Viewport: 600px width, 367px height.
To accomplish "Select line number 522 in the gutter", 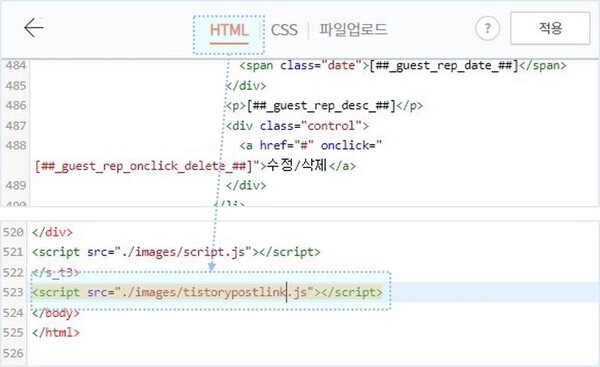I will pos(13,272).
